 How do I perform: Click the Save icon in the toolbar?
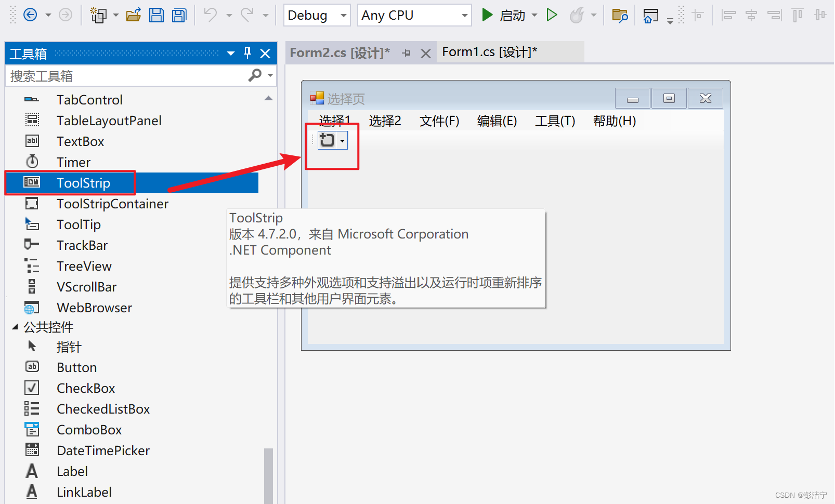pos(156,15)
